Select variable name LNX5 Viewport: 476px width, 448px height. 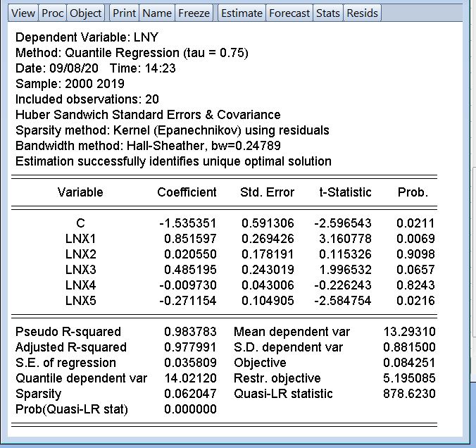click(x=80, y=301)
